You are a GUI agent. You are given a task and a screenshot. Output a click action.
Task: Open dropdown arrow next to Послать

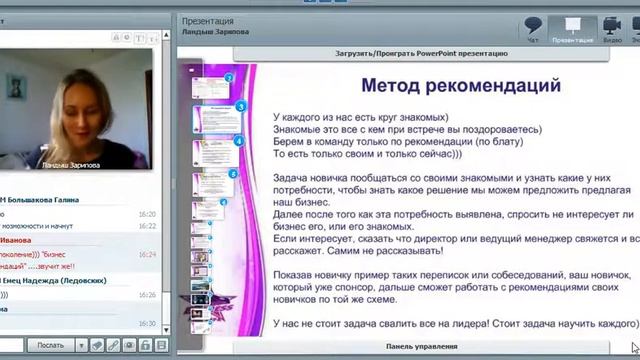[81, 346]
